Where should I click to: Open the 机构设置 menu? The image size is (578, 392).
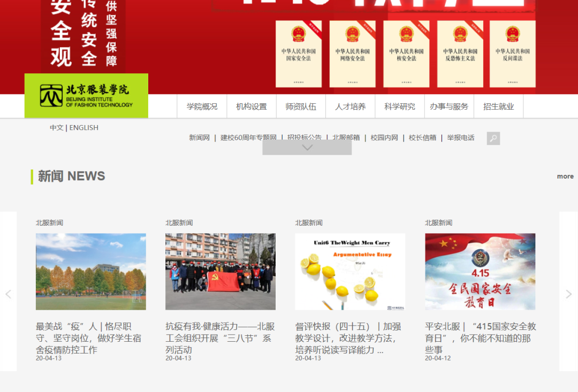[x=252, y=106]
